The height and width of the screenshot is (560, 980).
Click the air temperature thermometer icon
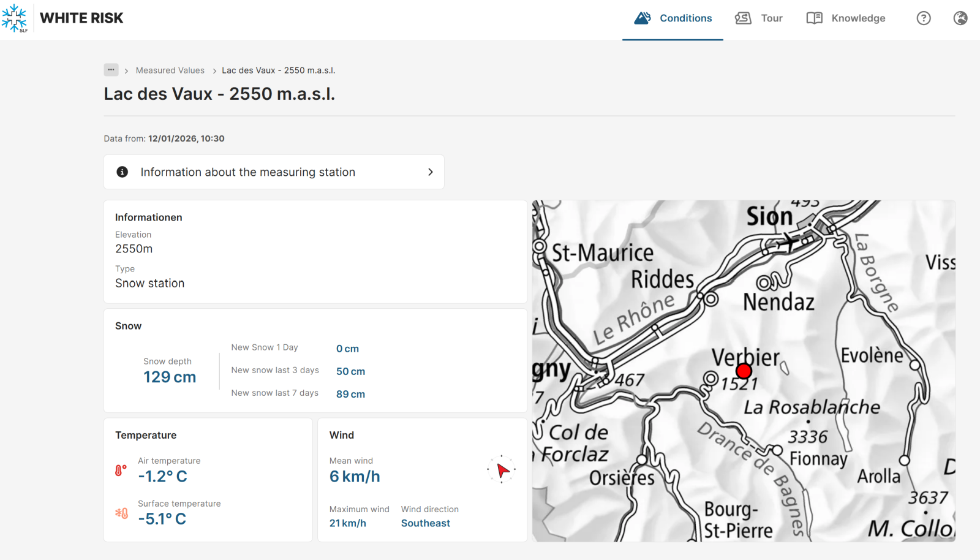click(x=121, y=471)
